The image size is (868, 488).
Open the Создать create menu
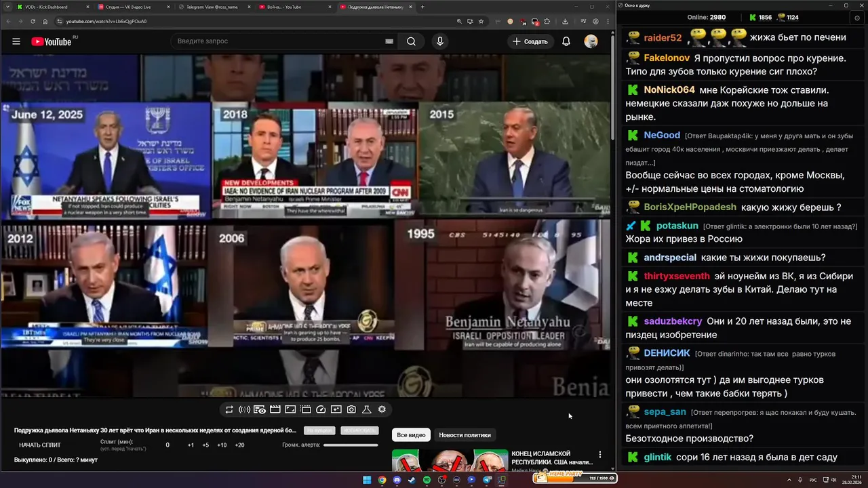click(x=530, y=41)
